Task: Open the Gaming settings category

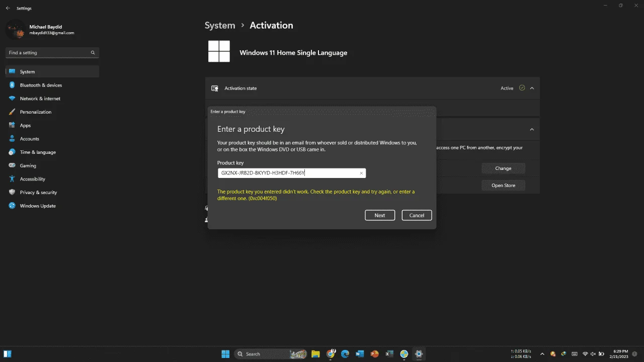Action: pyautogui.click(x=52, y=165)
